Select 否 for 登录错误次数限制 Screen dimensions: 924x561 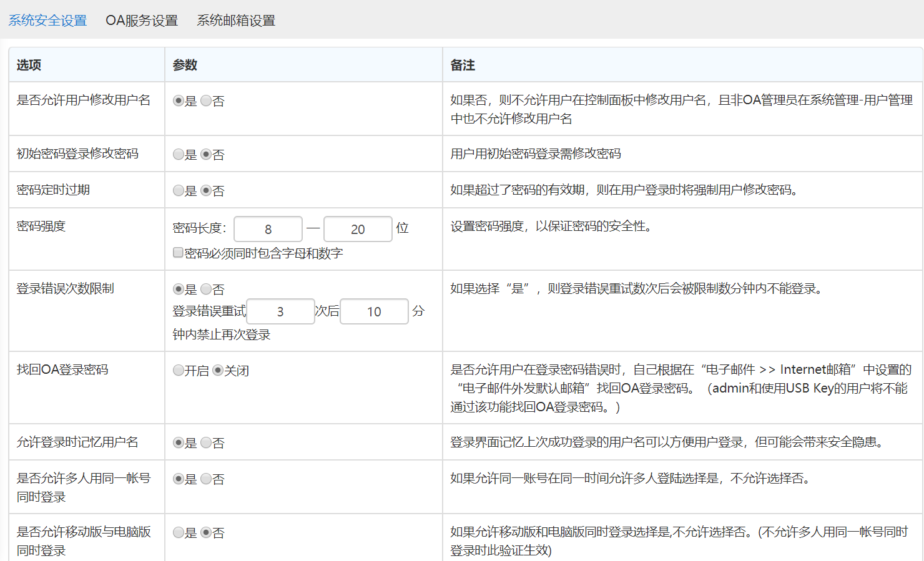coord(206,290)
